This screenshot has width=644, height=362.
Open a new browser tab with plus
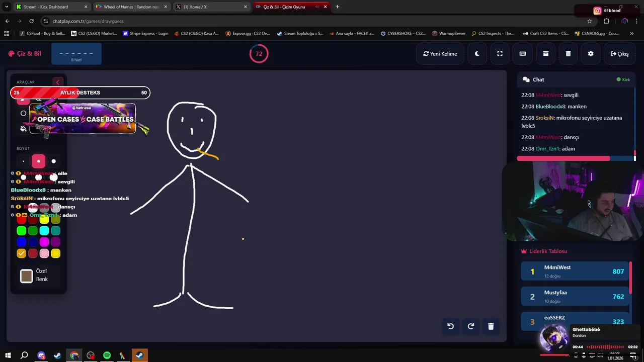pyautogui.click(x=337, y=7)
